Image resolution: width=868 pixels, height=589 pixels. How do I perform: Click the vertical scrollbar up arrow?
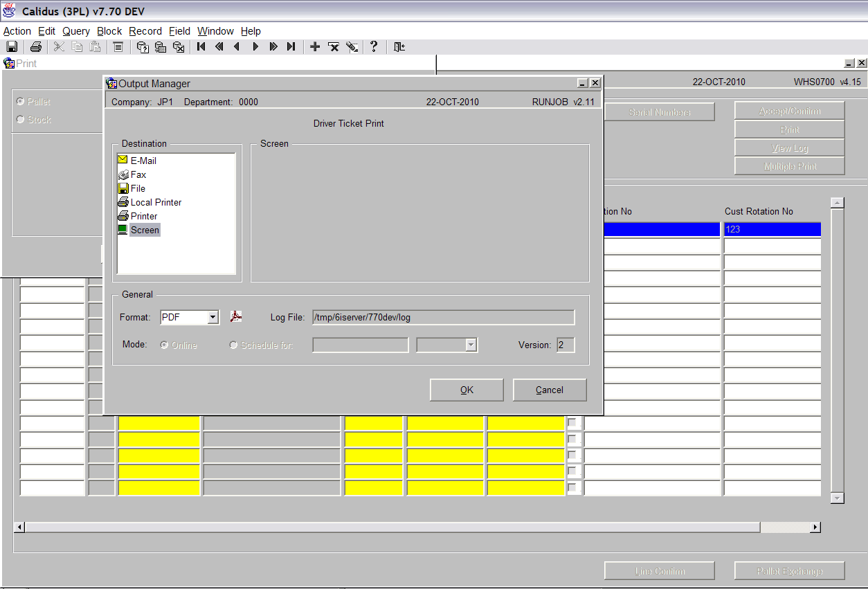[x=838, y=203]
